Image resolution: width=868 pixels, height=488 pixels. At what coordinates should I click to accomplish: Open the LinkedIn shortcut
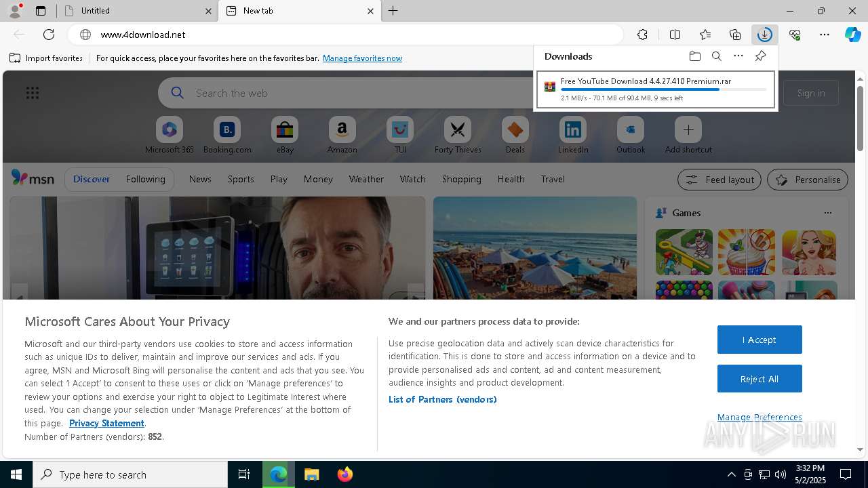(x=573, y=136)
